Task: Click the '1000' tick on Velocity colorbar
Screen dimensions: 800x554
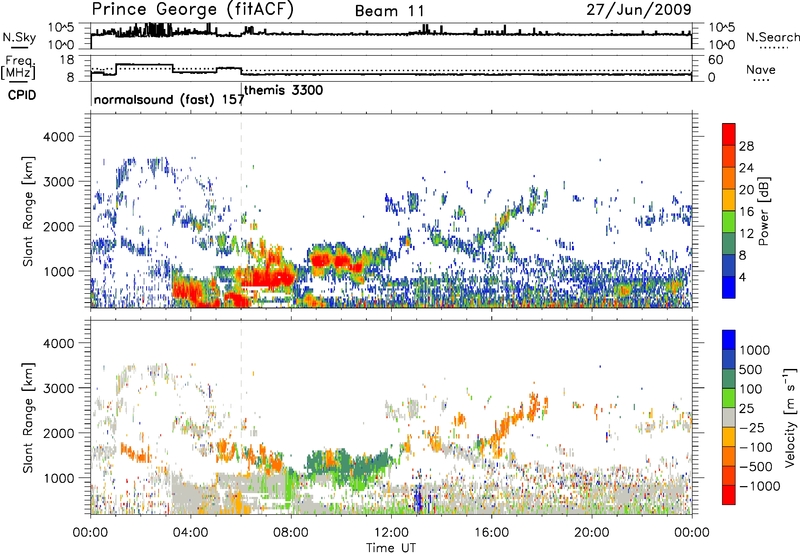Action: (755, 350)
